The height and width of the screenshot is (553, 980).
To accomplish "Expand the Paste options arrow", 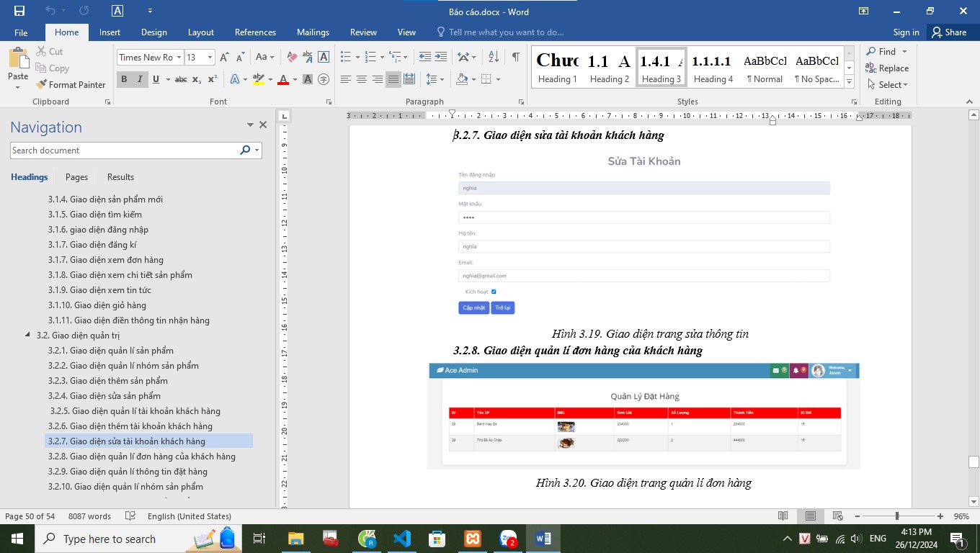I will (x=18, y=88).
